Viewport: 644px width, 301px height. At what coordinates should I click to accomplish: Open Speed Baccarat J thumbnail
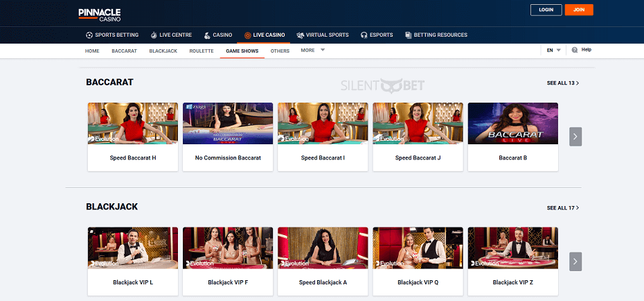pos(418,123)
